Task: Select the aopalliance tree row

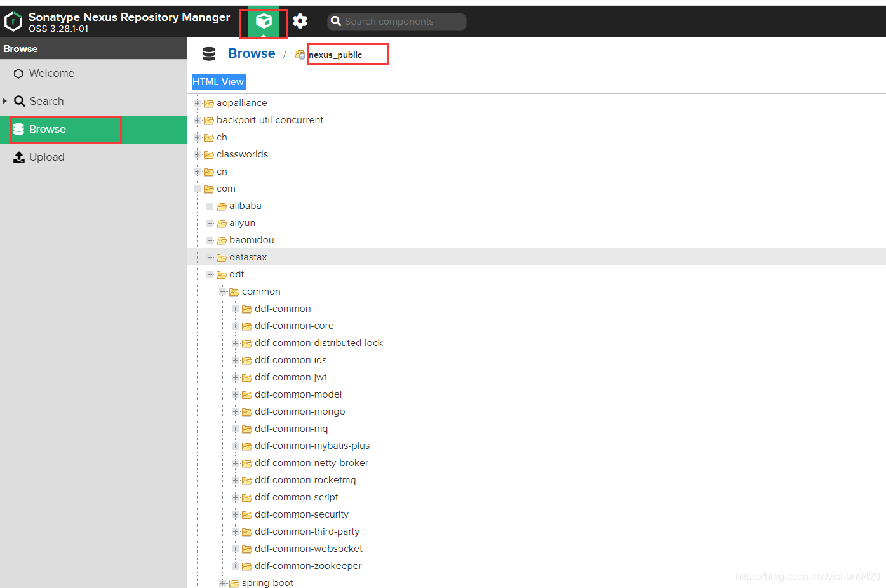Action: click(537, 103)
